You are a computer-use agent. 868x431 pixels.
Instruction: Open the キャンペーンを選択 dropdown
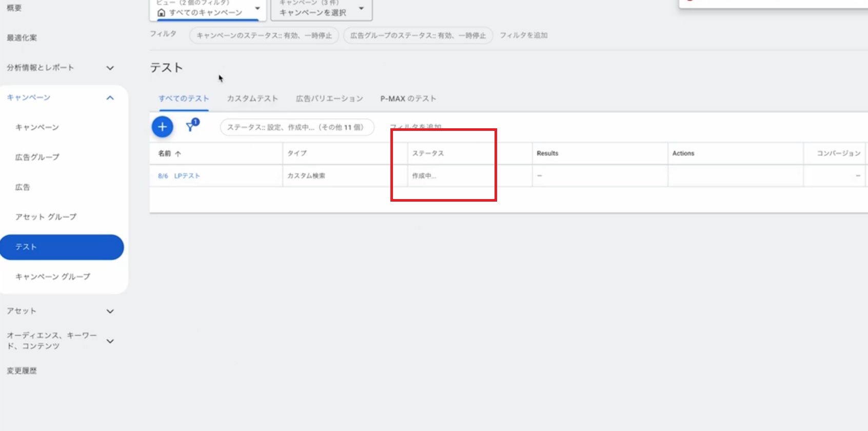[x=361, y=9]
